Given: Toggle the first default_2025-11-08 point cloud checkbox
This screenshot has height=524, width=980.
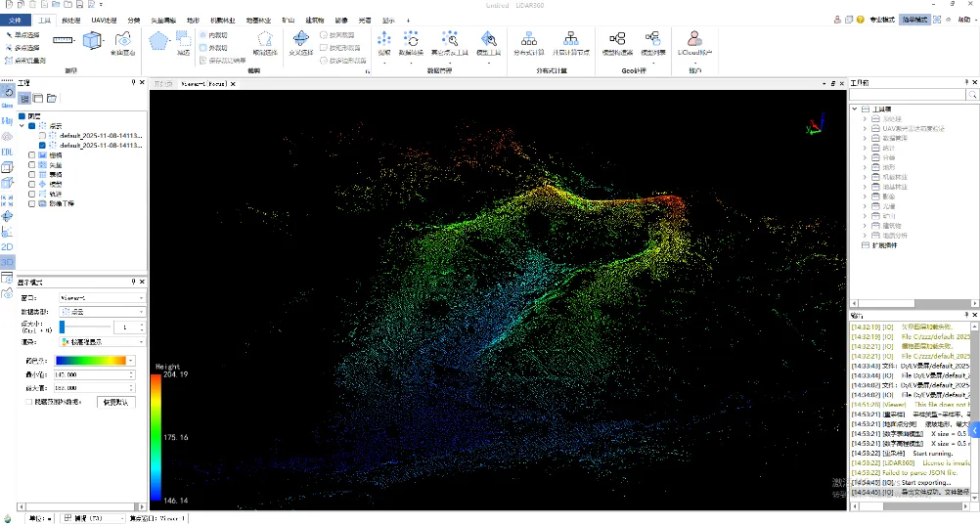Looking at the screenshot, I should pos(42,136).
